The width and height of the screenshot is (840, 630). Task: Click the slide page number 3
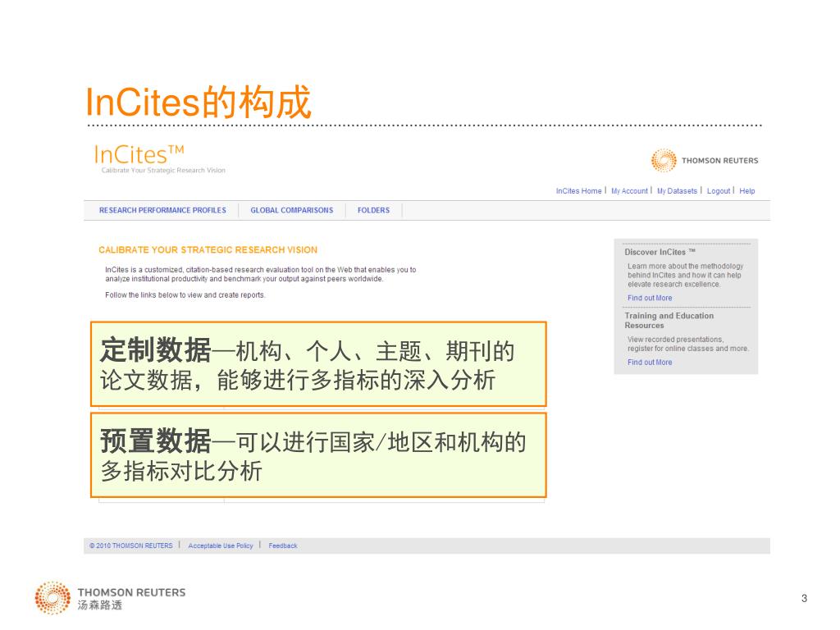click(x=804, y=598)
